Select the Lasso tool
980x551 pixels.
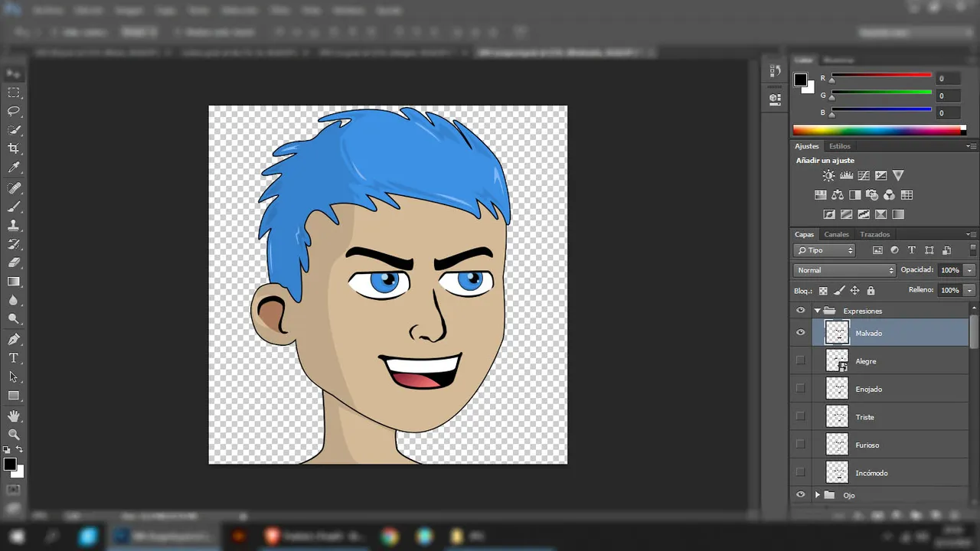pos(14,112)
